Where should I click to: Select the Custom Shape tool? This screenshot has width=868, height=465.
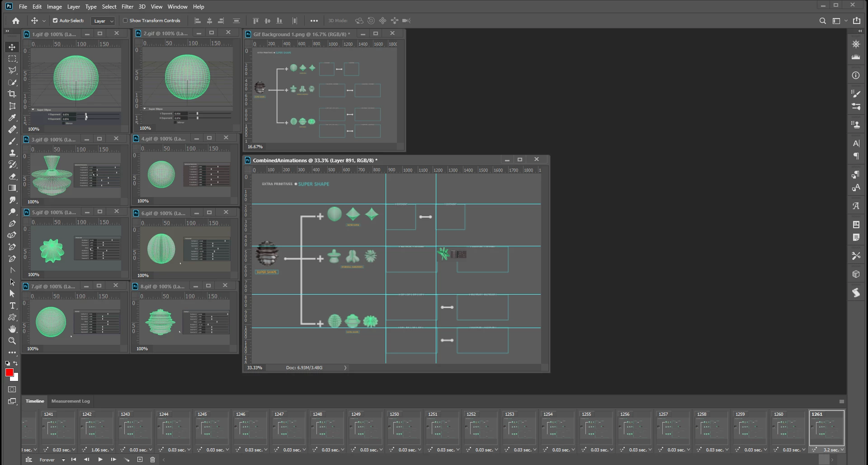12,317
